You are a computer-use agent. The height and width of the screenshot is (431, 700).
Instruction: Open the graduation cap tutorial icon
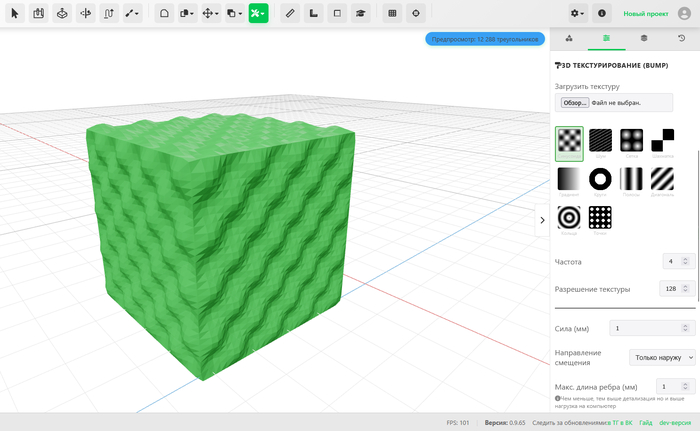click(x=361, y=13)
